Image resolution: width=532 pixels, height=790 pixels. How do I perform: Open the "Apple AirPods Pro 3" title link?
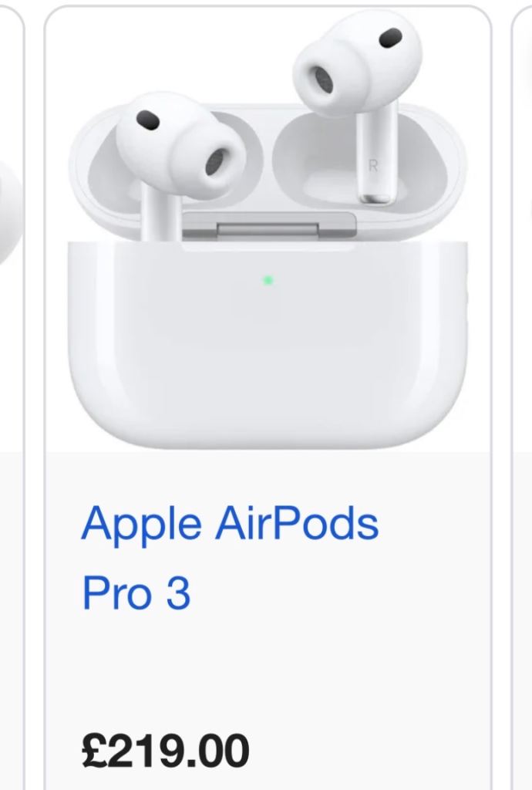pos(230,558)
